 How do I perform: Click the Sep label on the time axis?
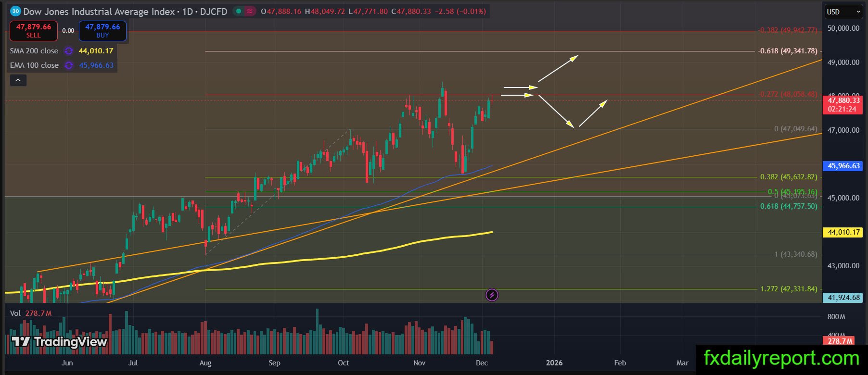click(x=274, y=363)
